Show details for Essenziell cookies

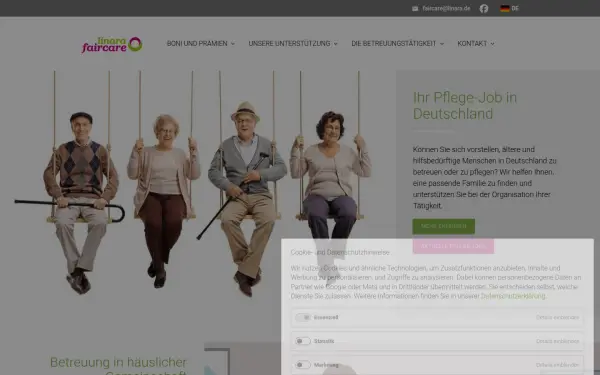pyautogui.click(x=558, y=317)
